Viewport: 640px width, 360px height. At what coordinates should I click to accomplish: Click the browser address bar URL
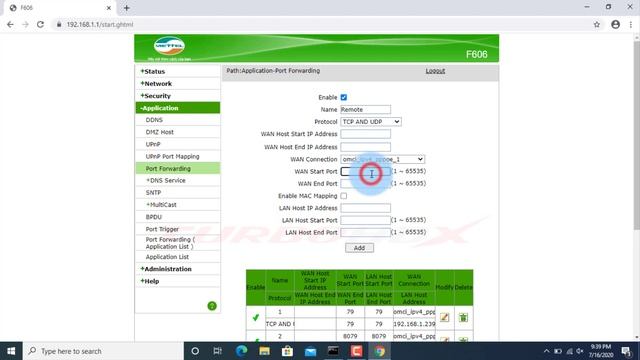pos(100,24)
